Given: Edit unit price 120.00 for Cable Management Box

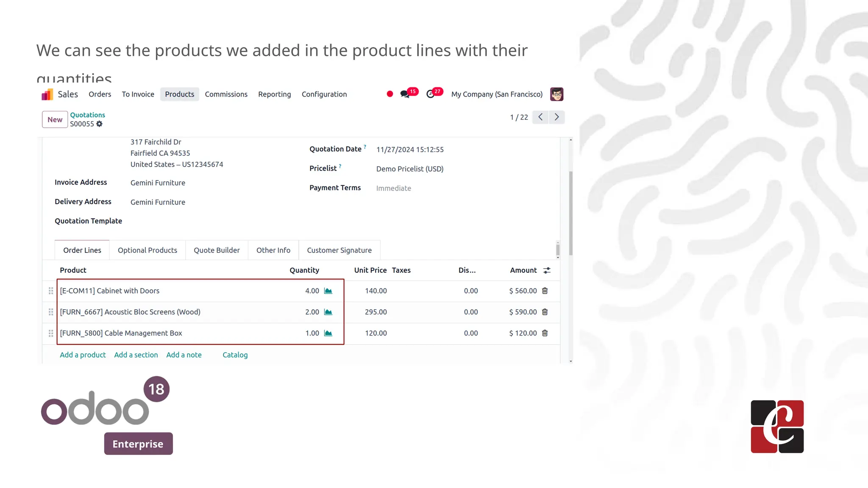Looking at the screenshot, I should [x=376, y=333].
